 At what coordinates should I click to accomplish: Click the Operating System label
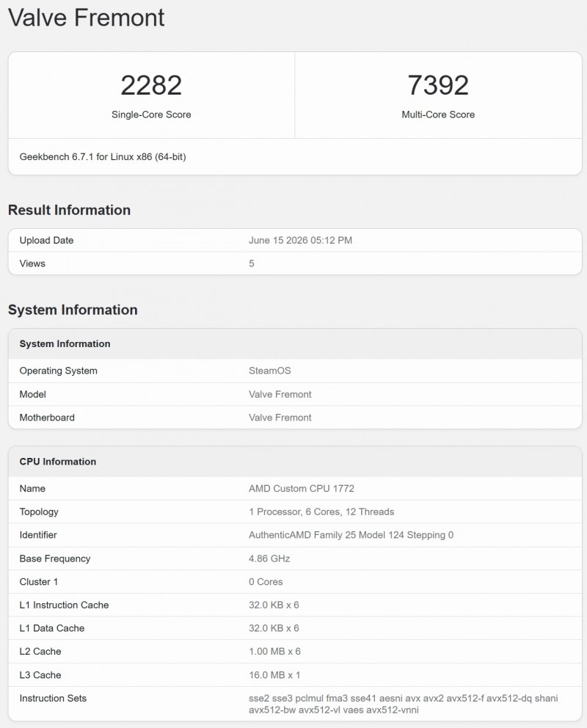pyautogui.click(x=59, y=371)
